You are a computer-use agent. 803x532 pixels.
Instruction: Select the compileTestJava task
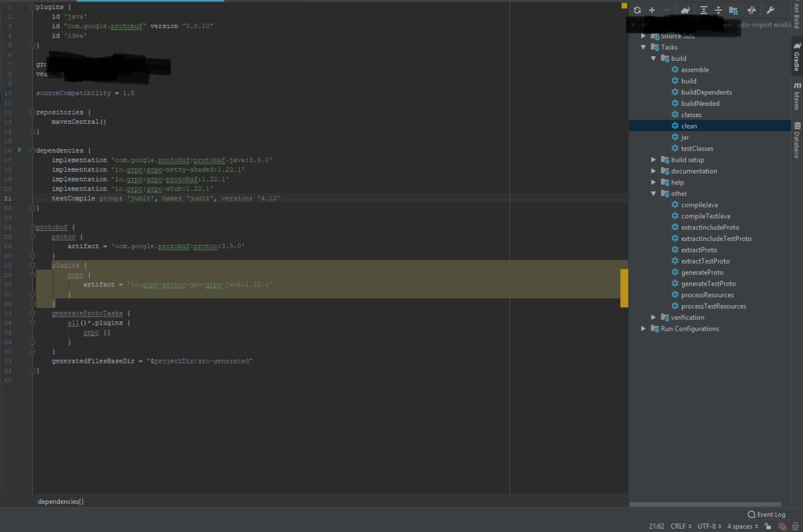click(701, 216)
